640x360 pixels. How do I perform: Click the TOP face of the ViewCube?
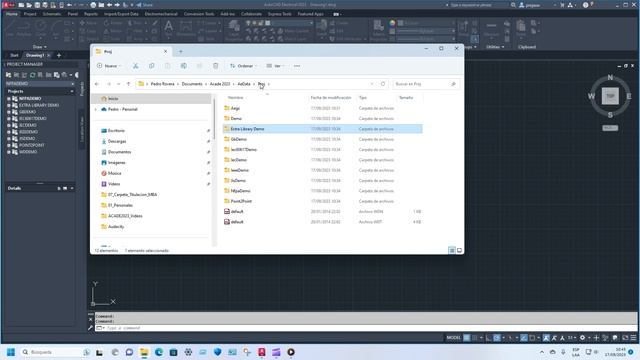point(610,96)
